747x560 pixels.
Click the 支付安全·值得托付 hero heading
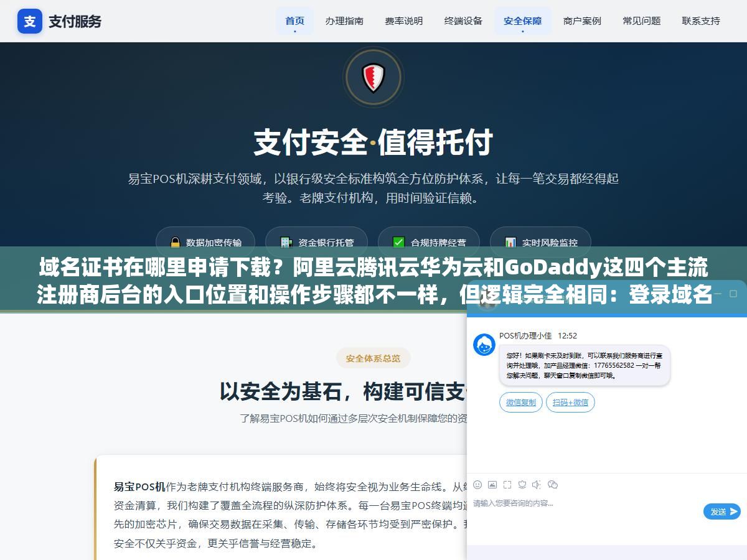(374, 143)
